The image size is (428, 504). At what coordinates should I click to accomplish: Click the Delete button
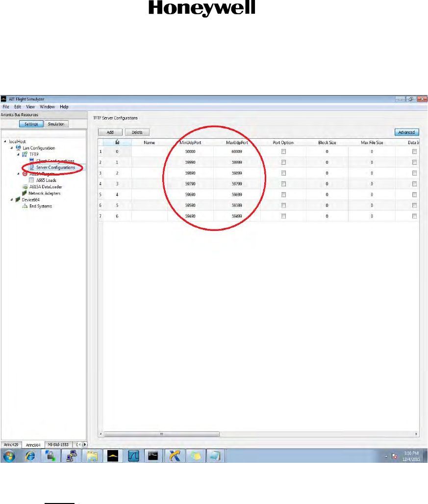point(137,132)
